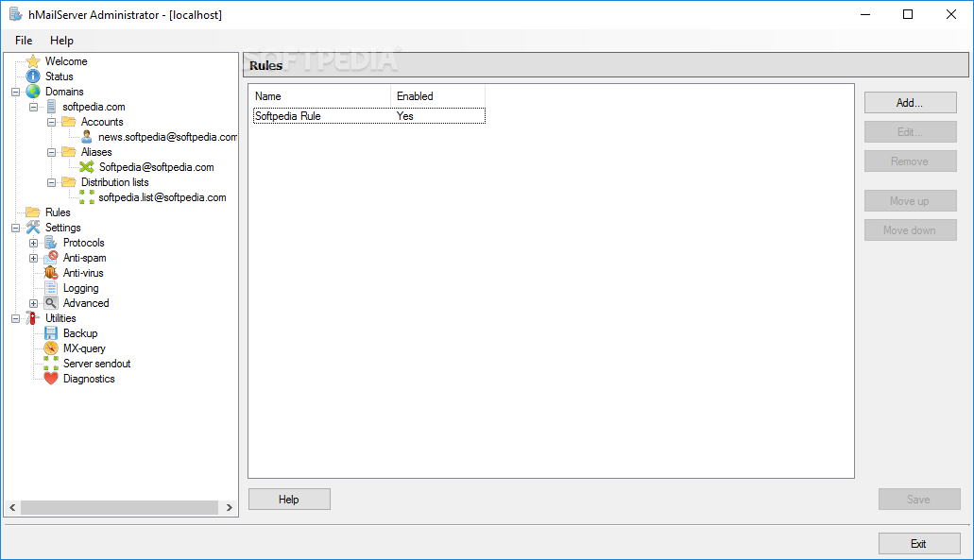Click the Add... button
Screen dimensions: 974x560
(910, 103)
